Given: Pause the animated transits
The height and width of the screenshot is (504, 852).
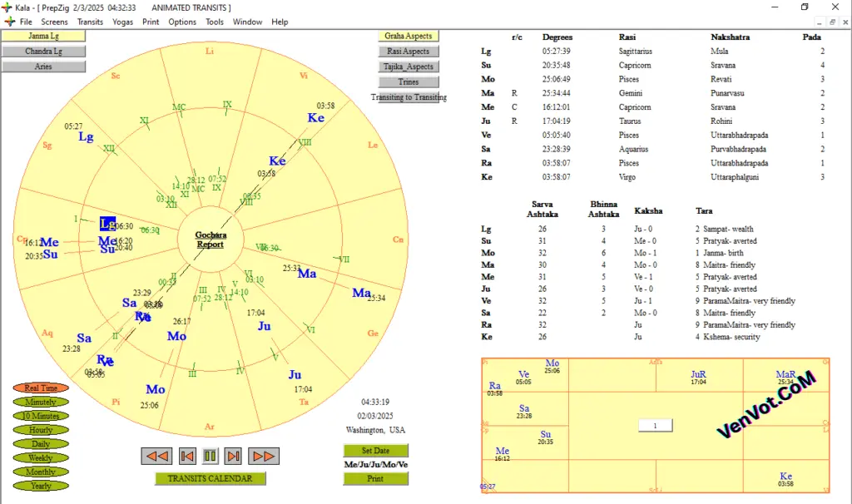Looking at the screenshot, I should pyautogui.click(x=210, y=457).
